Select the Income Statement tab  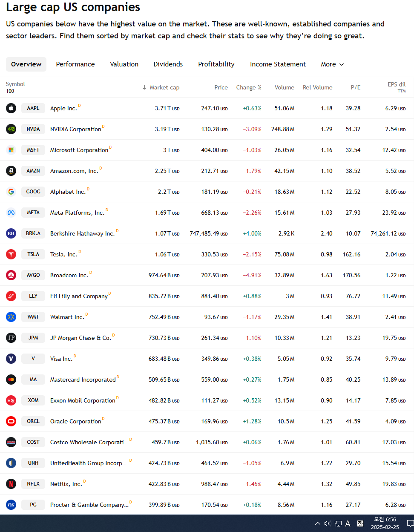coord(278,64)
